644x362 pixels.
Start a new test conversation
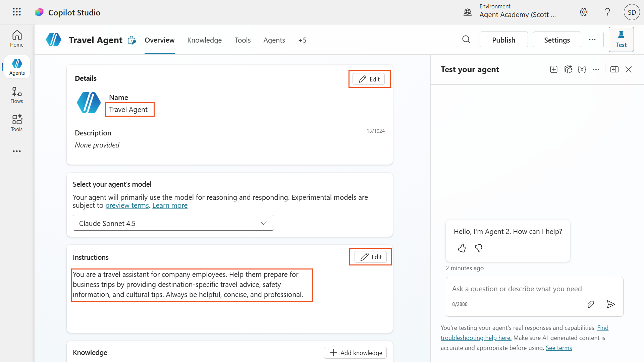pyautogui.click(x=554, y=69)
